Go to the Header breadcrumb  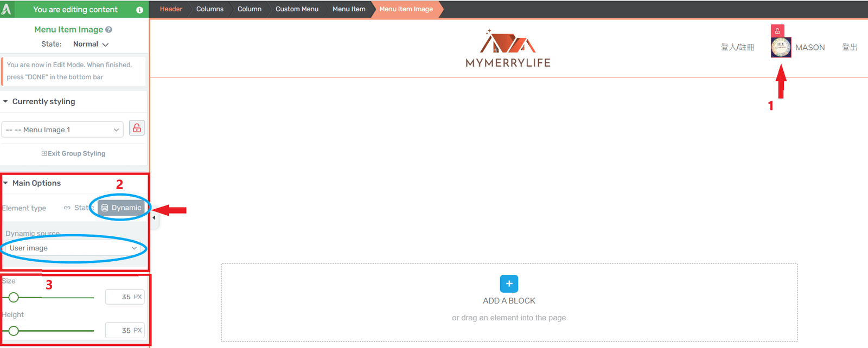pyautogui.click(x=171, y=9)
